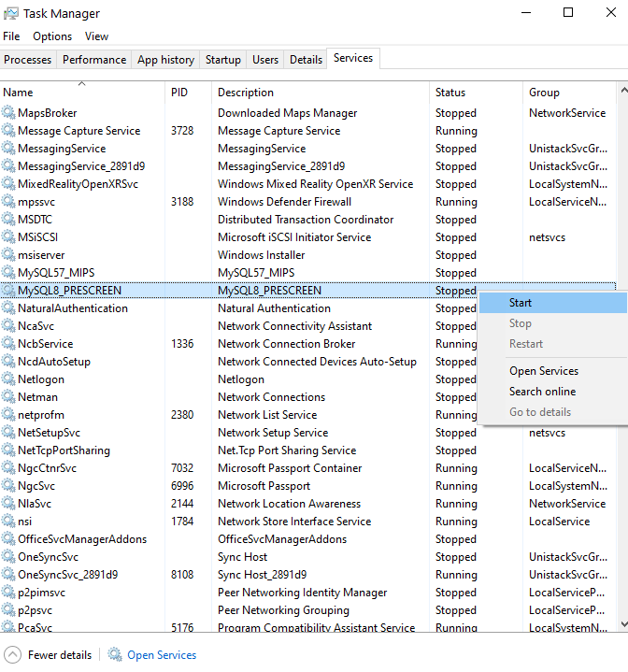This screenshot has width=628, height=672.
Task: Click Distributed Transaction Coordinator description
Action: click(x=306, y=220)
